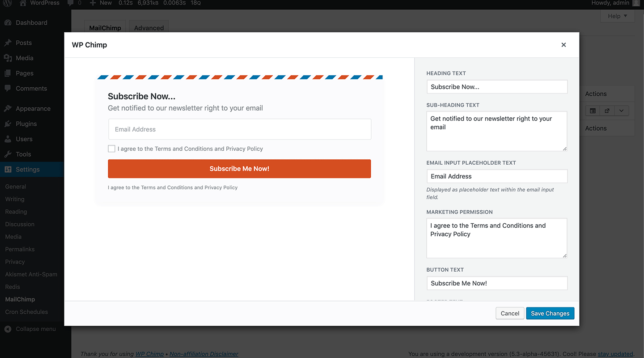Viewport: 644px width, 358px height.
Task: Click the Save Changes button
Action: (x=550, y=313)
